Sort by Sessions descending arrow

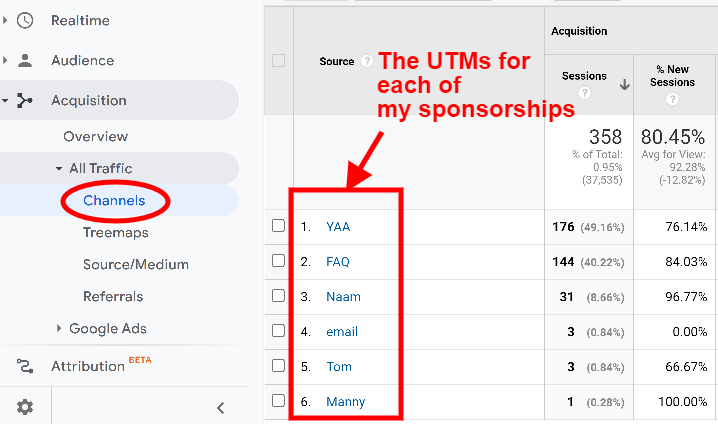pos(625,84)
